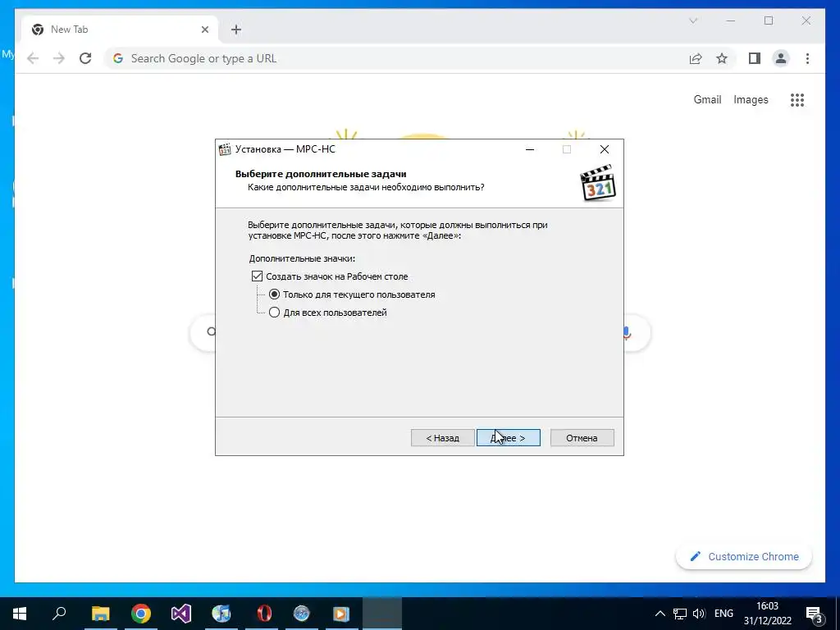
Task: Open the Windows Start menu
Action: 20,614
